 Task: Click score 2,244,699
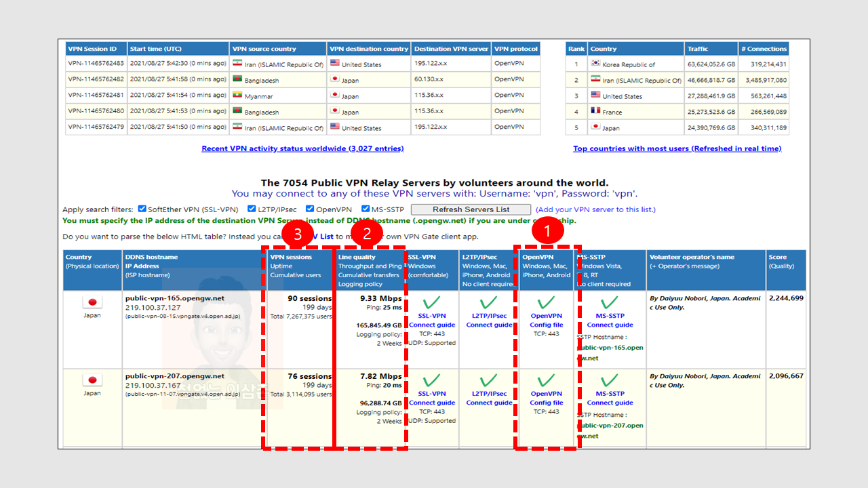pos(786,298)
